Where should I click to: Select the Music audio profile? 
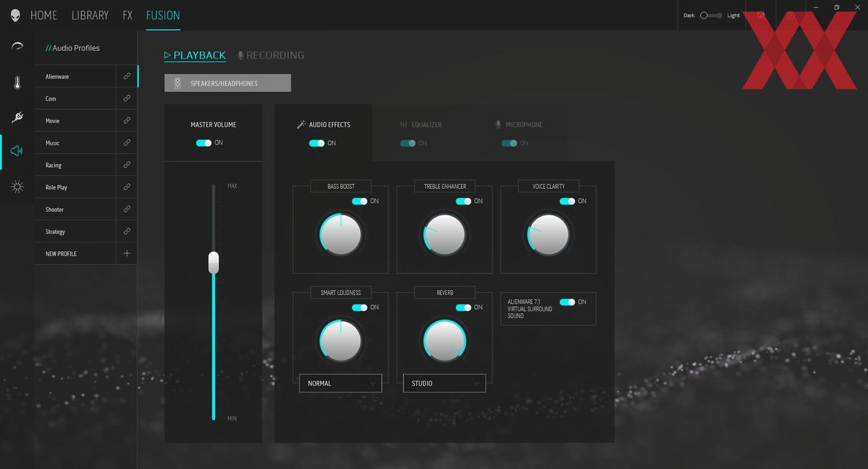pos(75,142)
